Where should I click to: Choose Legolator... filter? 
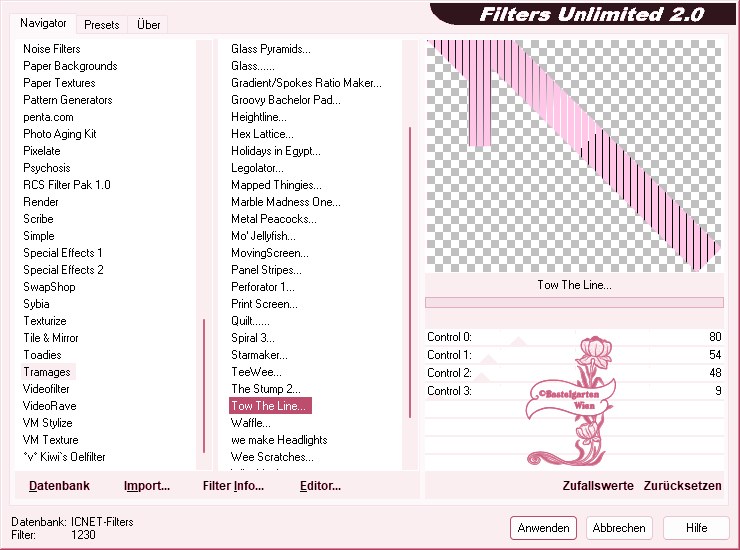[x=257, y=168]
